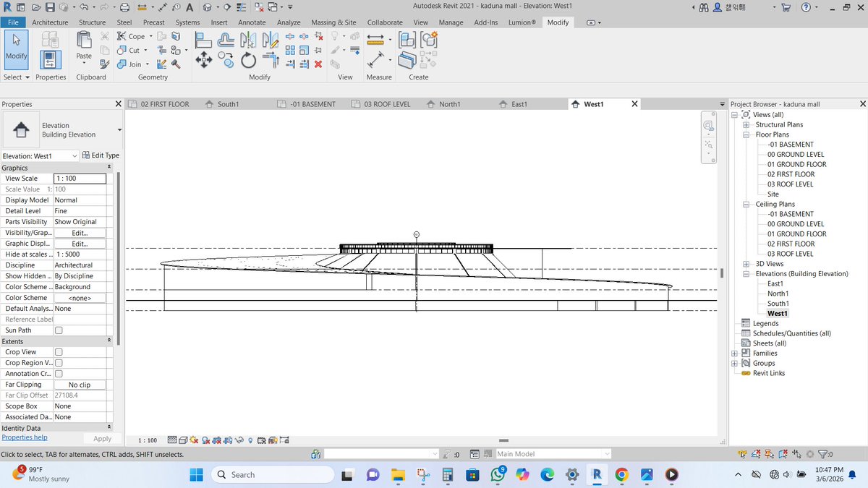Click the Offset tool in Modify panel
This screenshot has width=868, height=488.
tap(226, 40)
